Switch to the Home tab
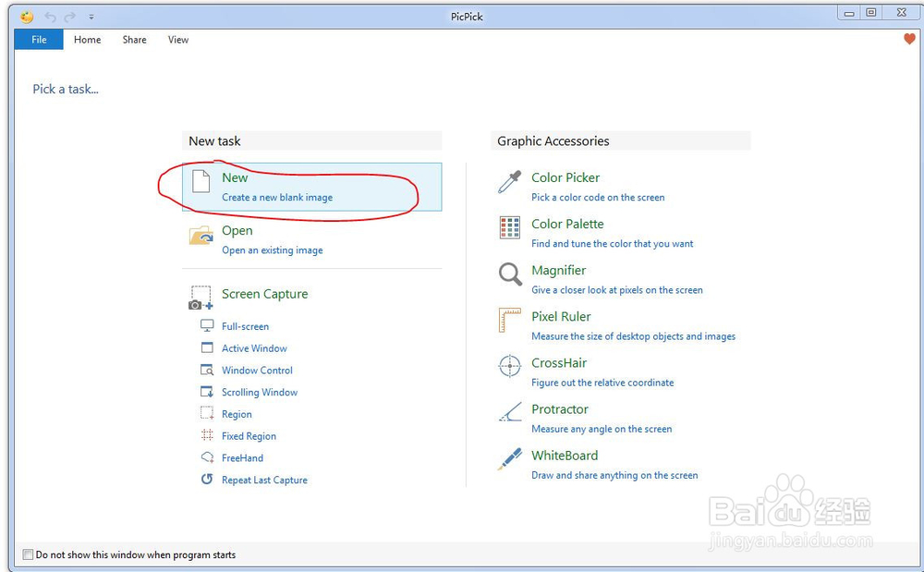 point(87,40)
